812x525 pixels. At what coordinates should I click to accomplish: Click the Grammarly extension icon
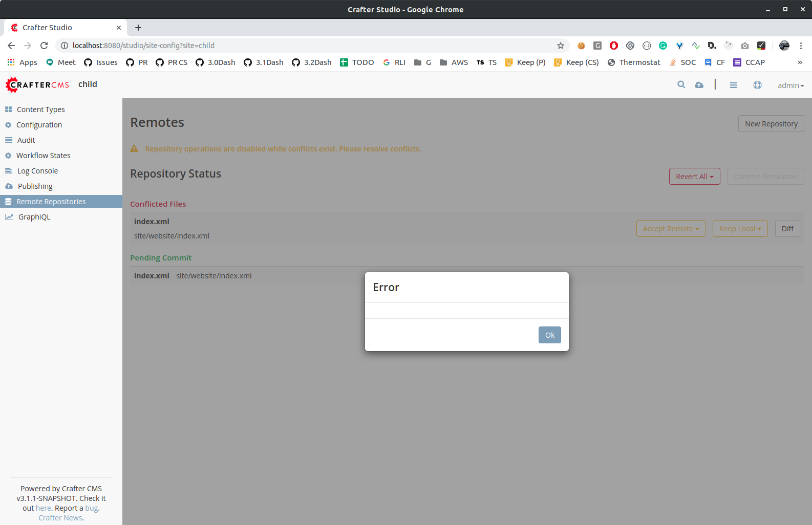[x=663, y=46]
